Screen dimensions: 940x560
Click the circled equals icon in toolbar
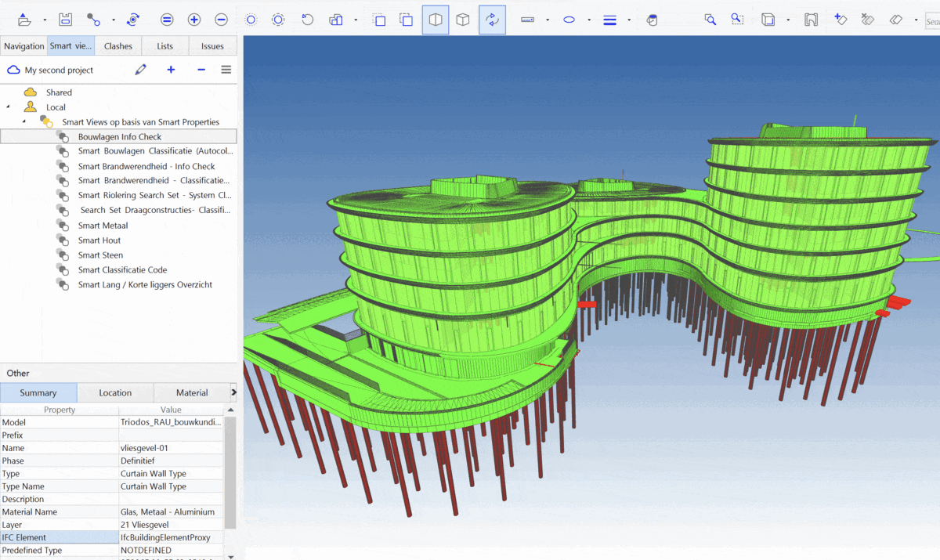167,20
